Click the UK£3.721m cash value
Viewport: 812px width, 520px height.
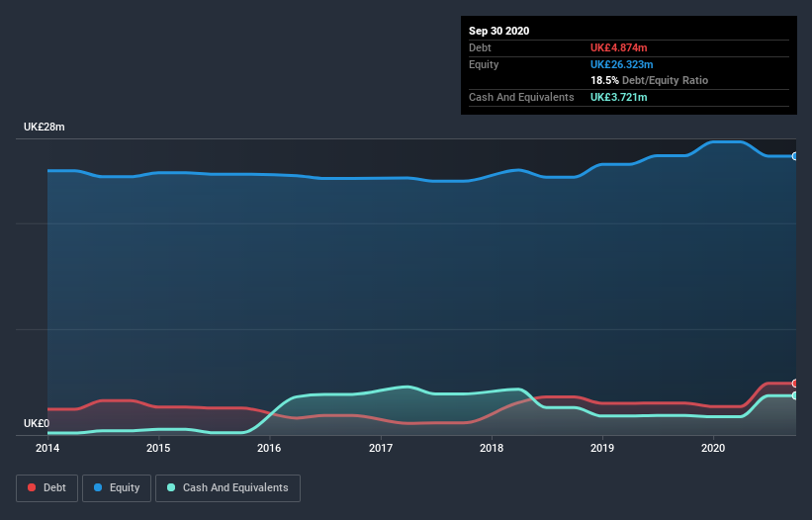pyautogui.click(x=619, y=97)
